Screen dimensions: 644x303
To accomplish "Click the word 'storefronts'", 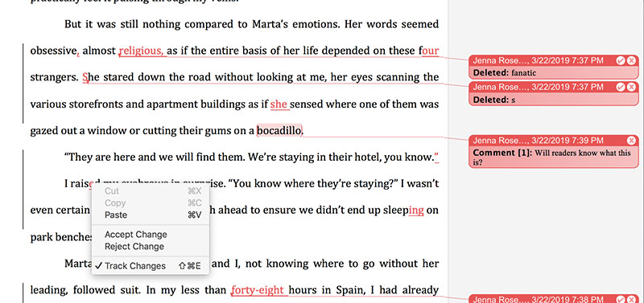I will [95, 104].
